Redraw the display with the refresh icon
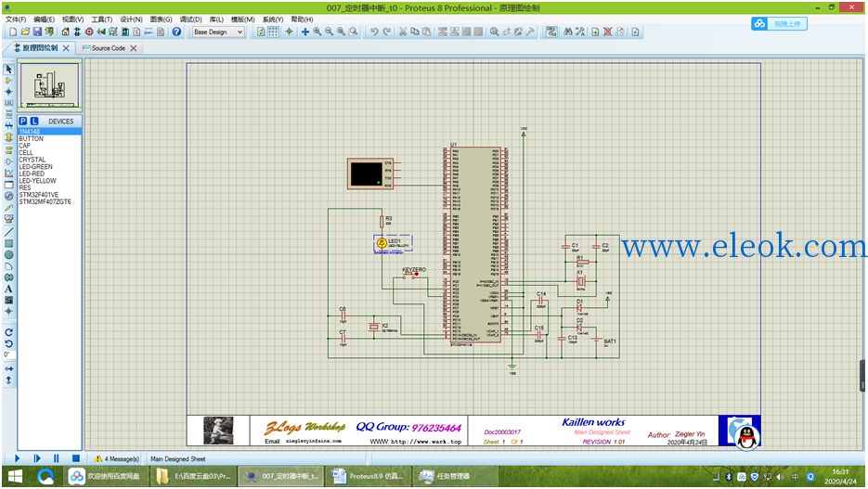Image resolution: width=868 pixels, height=489 pixels. click(261, 32)
